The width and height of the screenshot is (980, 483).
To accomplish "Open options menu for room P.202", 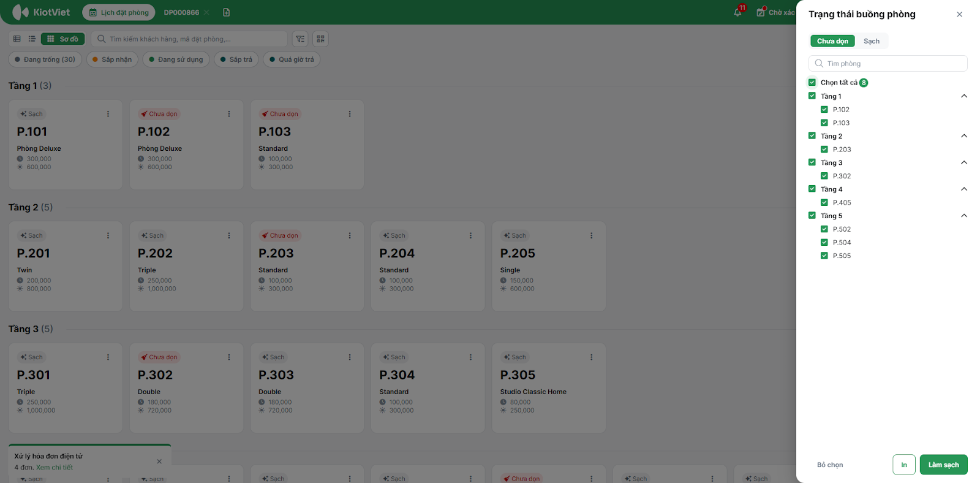I will point(229,235).
